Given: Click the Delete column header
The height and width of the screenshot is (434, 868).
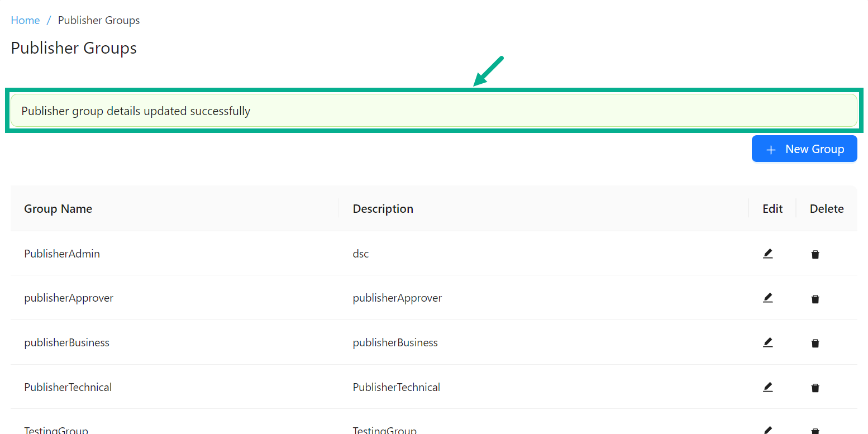Looking at the screenshot, I should [827, 208].
